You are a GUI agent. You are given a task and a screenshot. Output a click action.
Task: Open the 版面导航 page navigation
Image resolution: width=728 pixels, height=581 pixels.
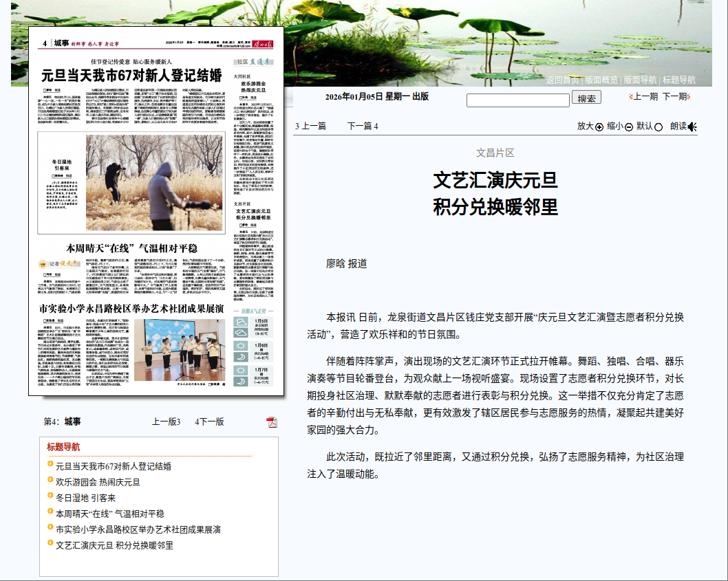pos(640,80)
